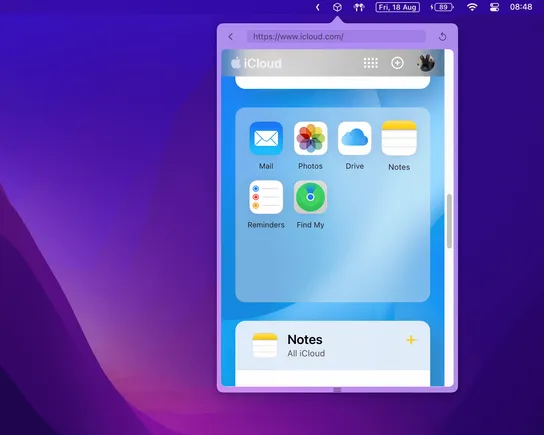Open the Reminders app icon

(266, 197)
